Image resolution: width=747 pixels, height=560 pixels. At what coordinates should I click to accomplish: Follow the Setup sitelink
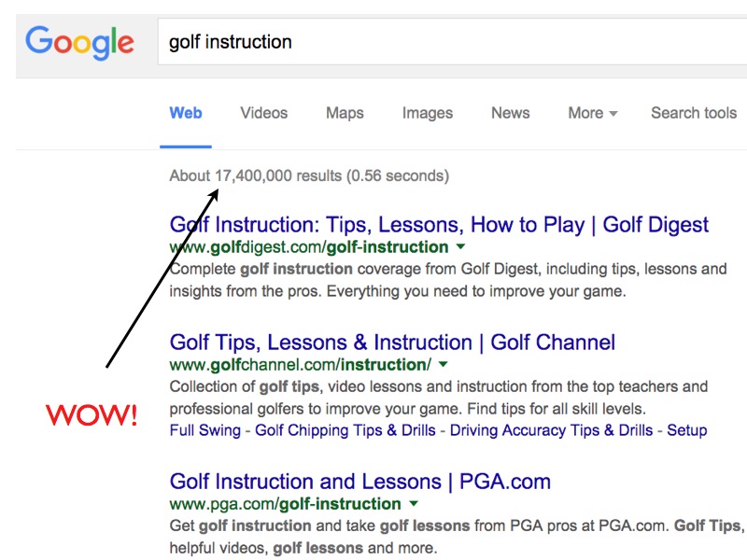click(x=686, y=430)
